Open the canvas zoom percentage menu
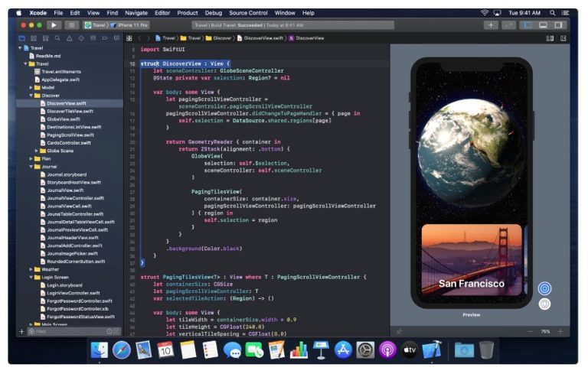 (545, 331)
